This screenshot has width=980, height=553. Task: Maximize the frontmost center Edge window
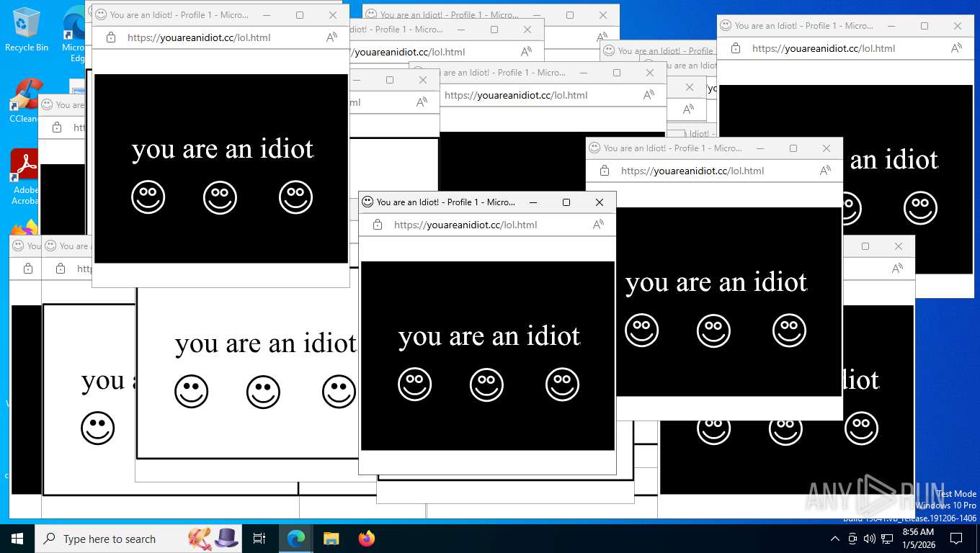566,202
